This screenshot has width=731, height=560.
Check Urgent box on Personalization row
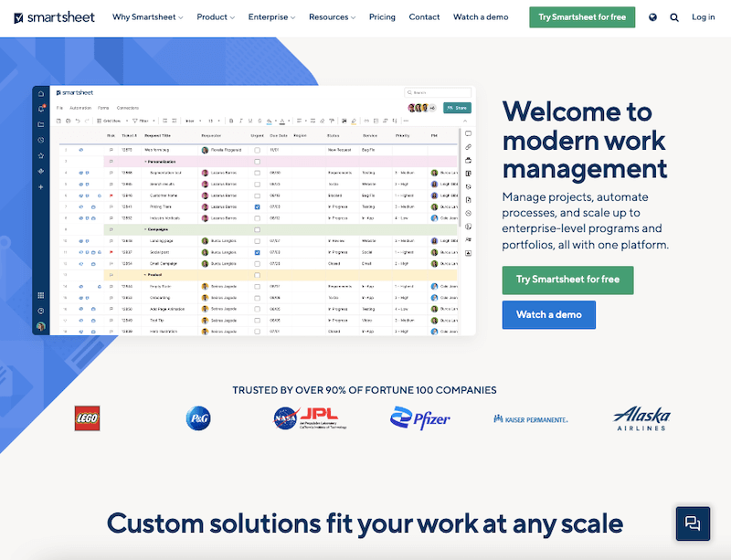click(x=257, y=162)
